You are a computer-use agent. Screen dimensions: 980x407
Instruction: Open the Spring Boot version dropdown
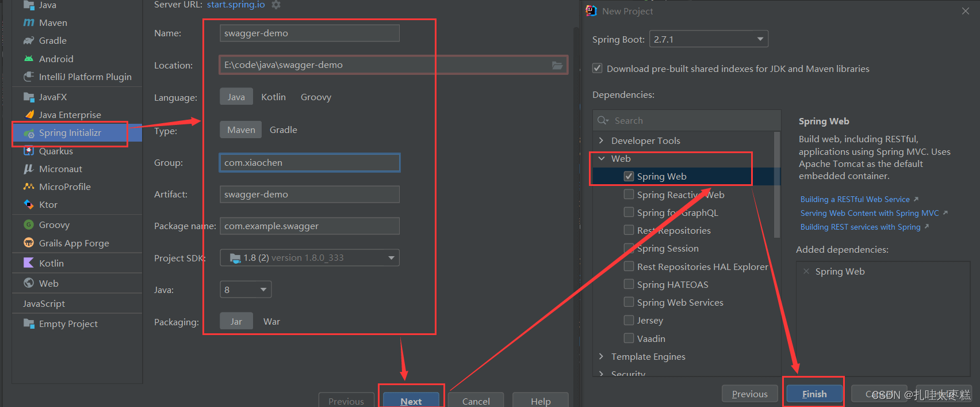[x=709, y=39]
